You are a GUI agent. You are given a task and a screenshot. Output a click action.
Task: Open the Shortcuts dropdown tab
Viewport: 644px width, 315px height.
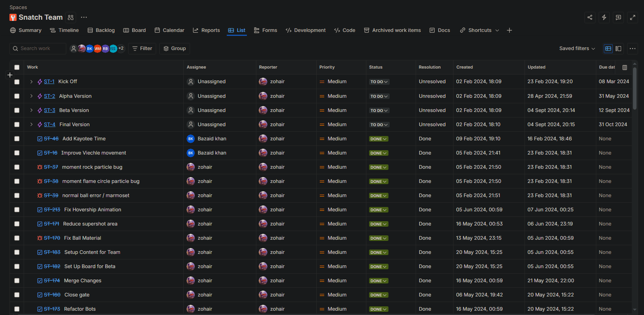pos(480,30)
